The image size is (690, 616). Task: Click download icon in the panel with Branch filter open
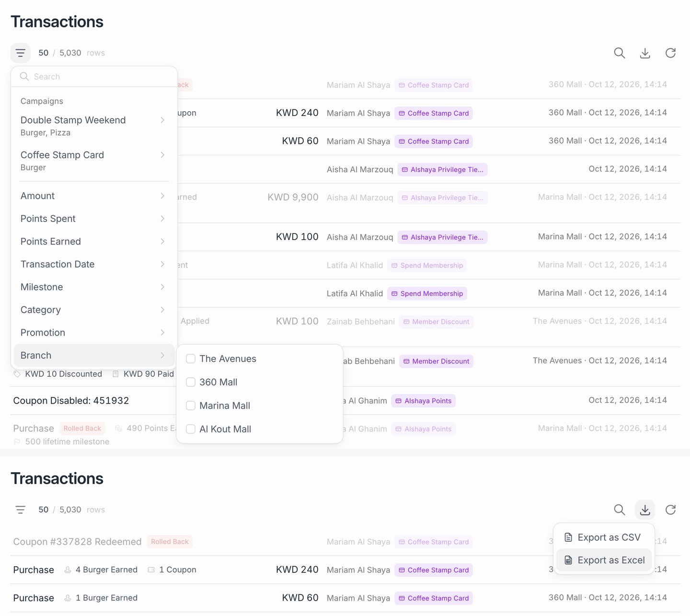click(645, 53)
